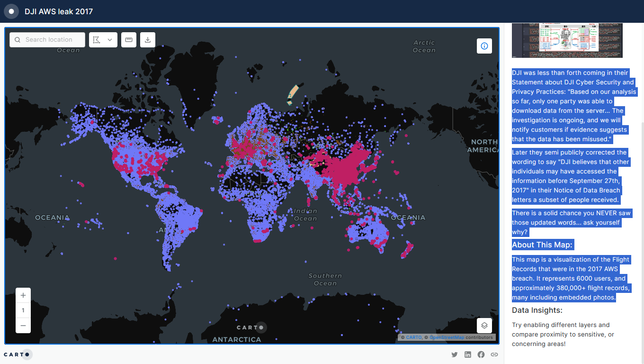This screenshot has height=364, width=644.
Task: Click the CARTO logo in the footer
Action: click(18, 354)
